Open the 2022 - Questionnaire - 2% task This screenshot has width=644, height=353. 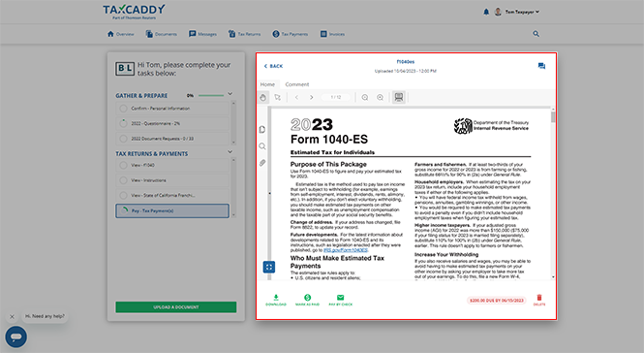(172, 123)
